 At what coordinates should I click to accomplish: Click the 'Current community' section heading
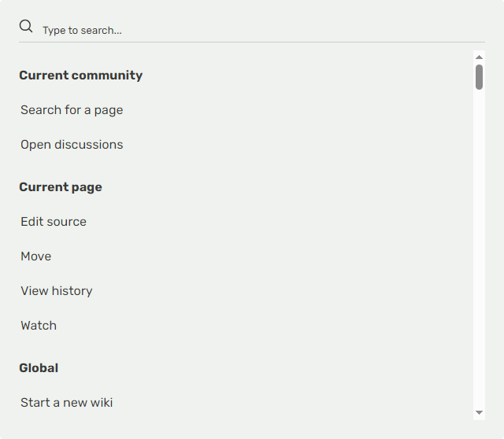click(x=81, y=76)
